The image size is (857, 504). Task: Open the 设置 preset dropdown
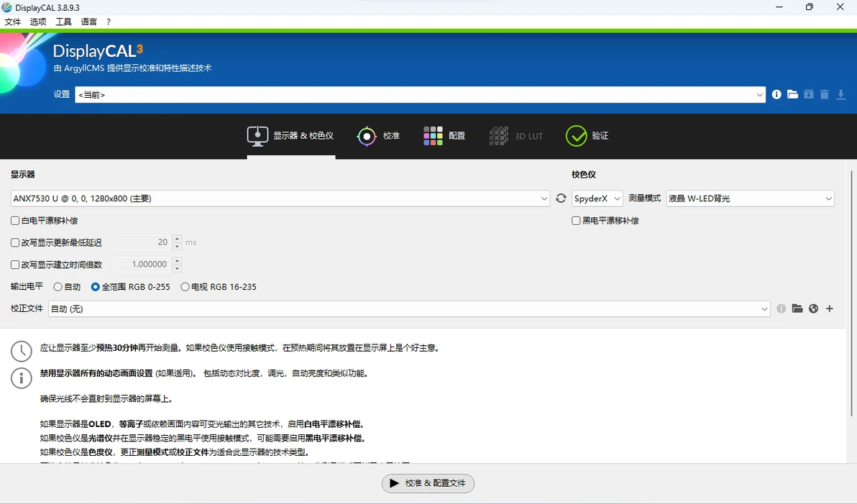click(420, 95)
